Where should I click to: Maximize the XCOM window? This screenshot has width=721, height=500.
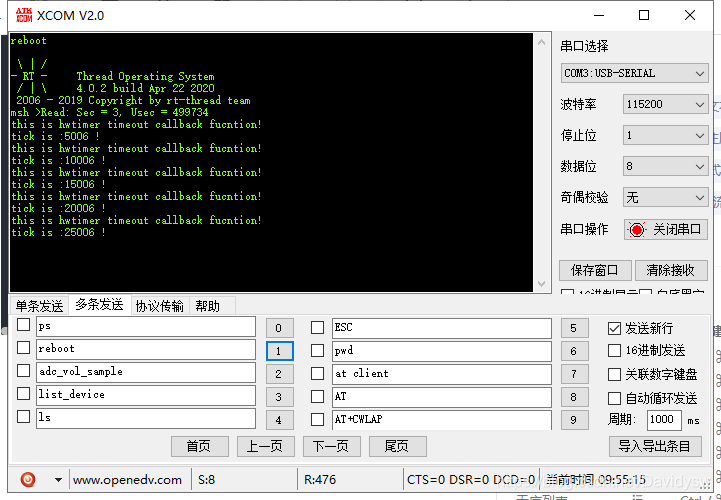tap(644, 15)
